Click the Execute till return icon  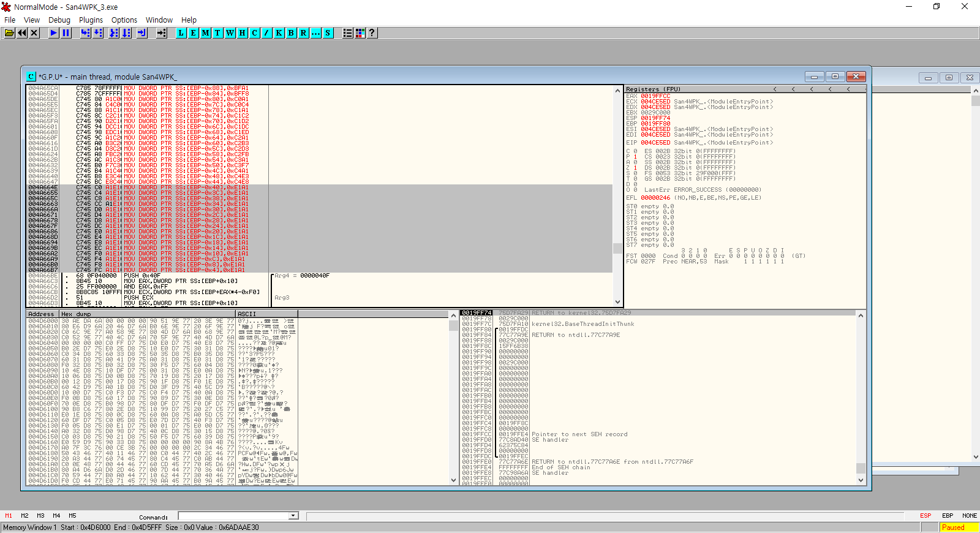(142, 33)
